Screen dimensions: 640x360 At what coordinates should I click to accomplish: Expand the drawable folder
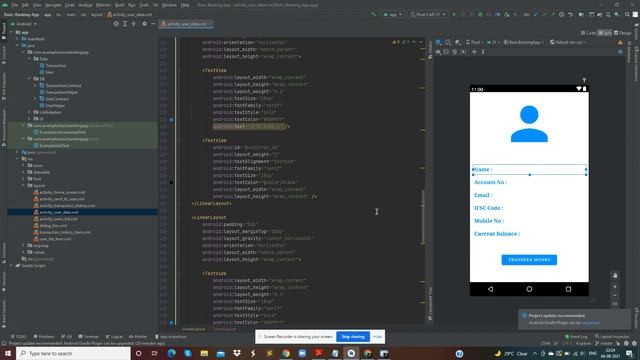tap(24, 172)
